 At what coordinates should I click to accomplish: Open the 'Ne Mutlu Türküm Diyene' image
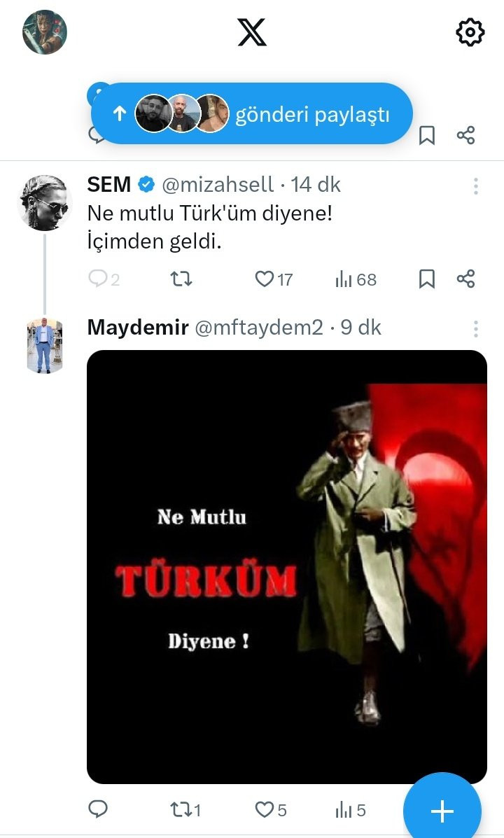[286, 566]
